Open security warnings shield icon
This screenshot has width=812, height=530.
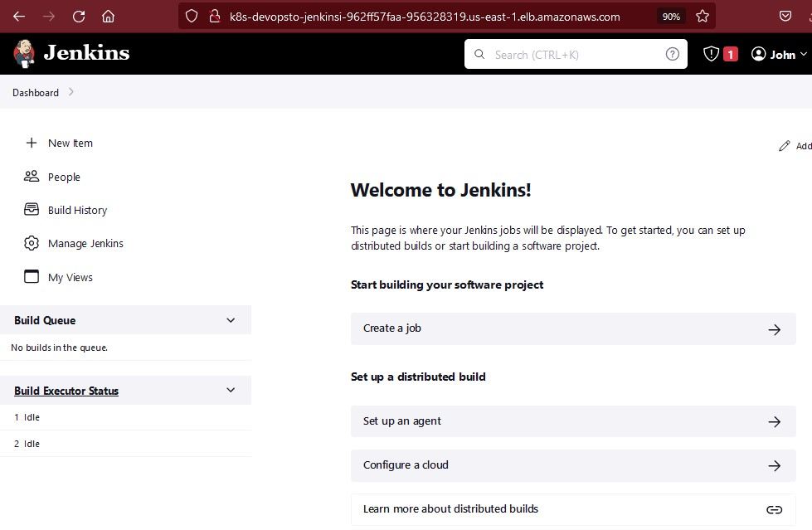[711, 54]
